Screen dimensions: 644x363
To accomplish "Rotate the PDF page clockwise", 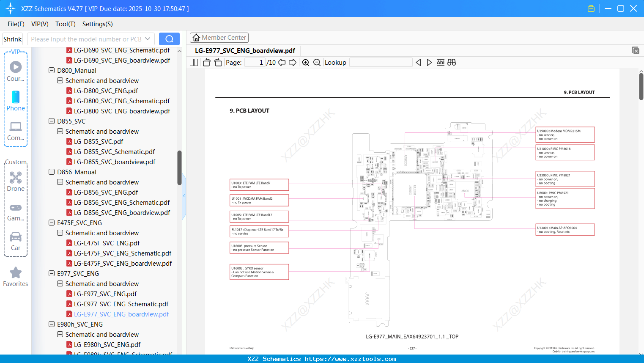I will pos(218,62).
